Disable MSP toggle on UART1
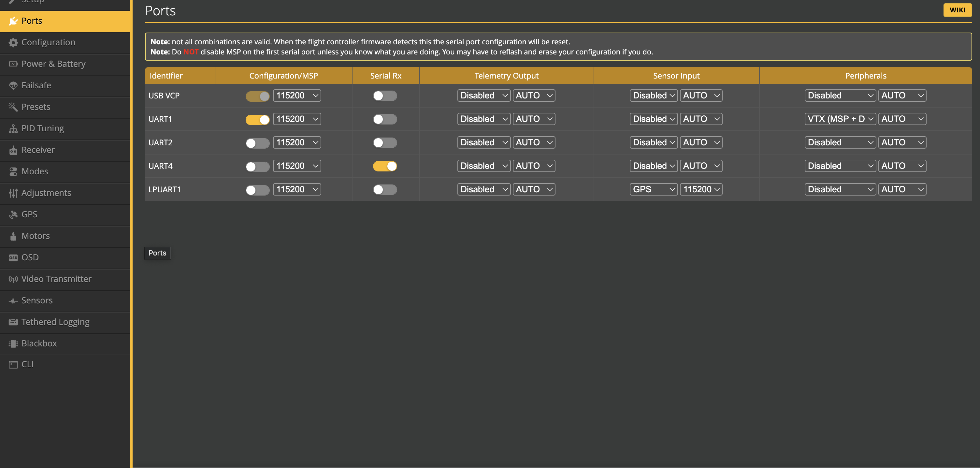The width and height of the screenshot is (980, 468). point(258,120)
